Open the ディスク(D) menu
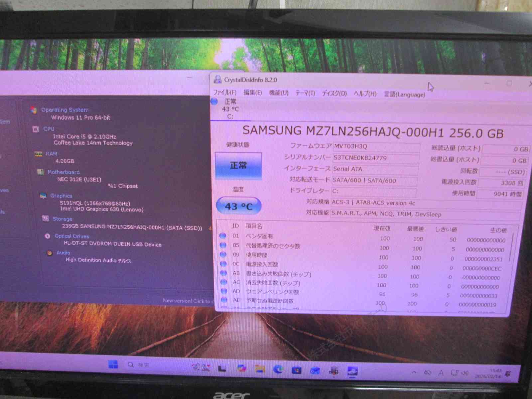532x399 pixels. pos(334,93)
